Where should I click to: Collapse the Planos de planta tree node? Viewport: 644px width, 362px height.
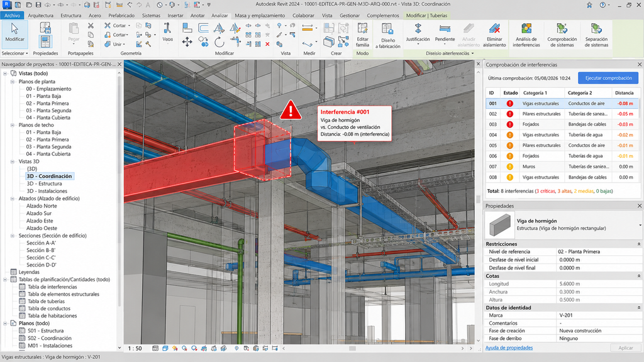pos(13,82)
